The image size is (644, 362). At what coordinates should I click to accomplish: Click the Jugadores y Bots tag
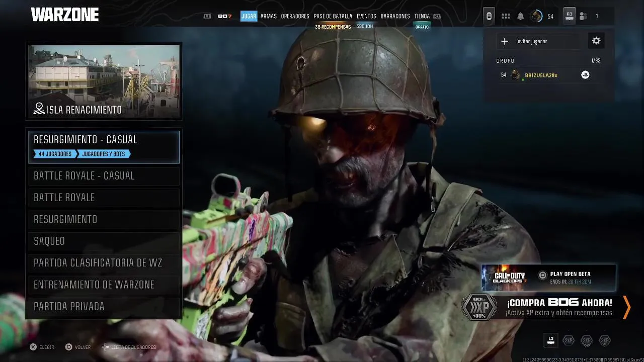pyautogui.click(x=104, y=154)
